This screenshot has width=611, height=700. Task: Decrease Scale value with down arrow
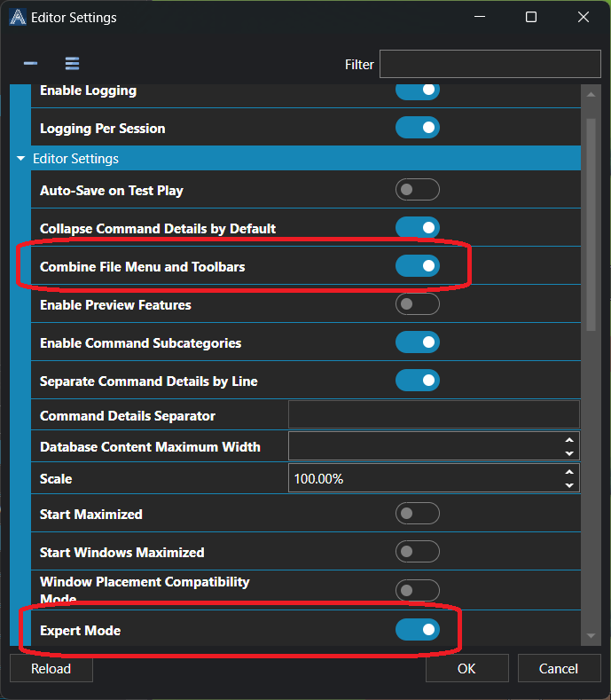tap(569, 485)
